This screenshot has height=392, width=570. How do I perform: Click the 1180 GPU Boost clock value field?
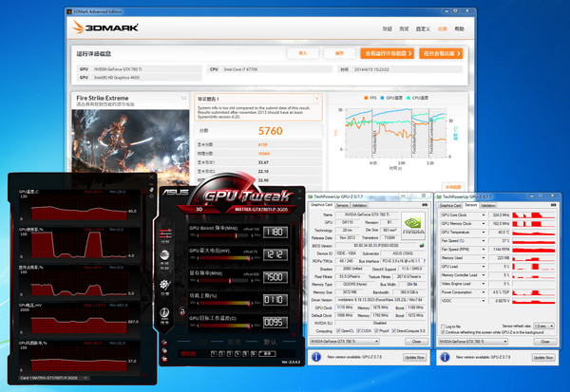[275, 233]
